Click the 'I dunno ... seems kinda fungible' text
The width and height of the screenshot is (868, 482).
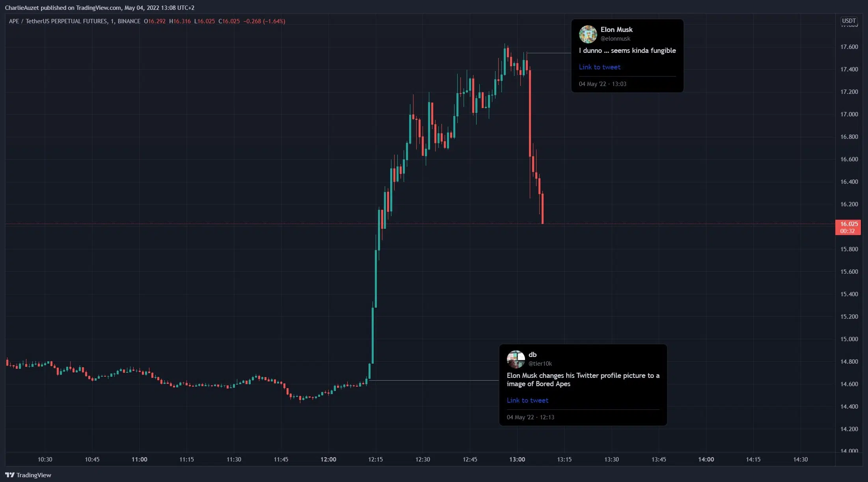(x=627, y=50)
